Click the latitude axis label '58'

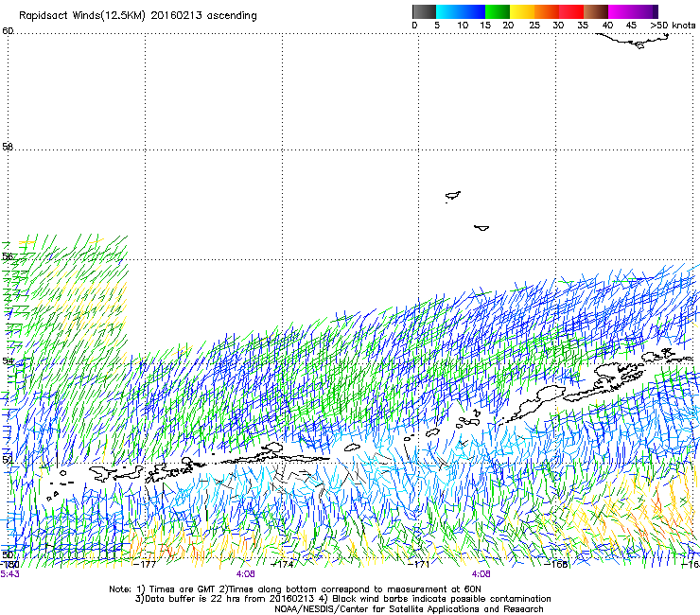point(8,147)
